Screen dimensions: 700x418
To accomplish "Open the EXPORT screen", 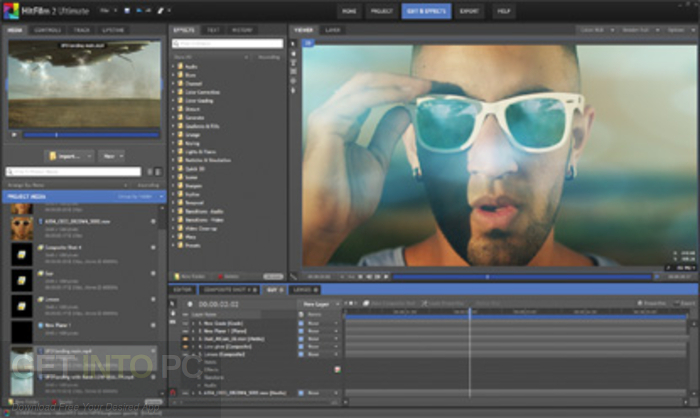I will click(469, 11).
